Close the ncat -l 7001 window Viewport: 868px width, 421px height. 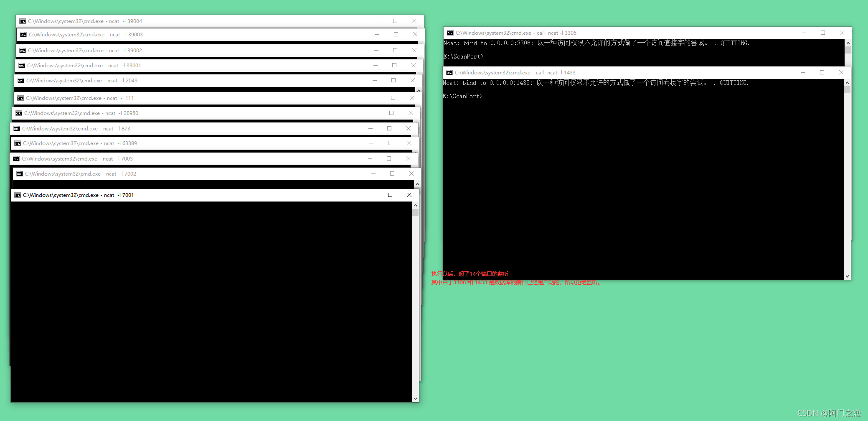409,195
